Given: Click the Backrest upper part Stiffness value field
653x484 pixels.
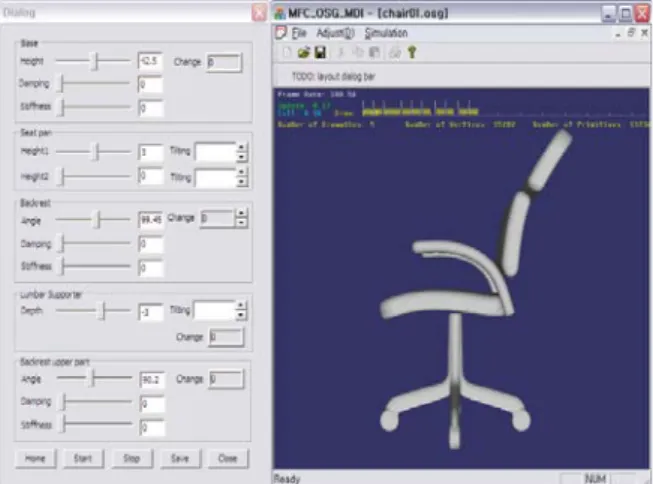Looking at the screenshot, I should click(x=152, y=428).
